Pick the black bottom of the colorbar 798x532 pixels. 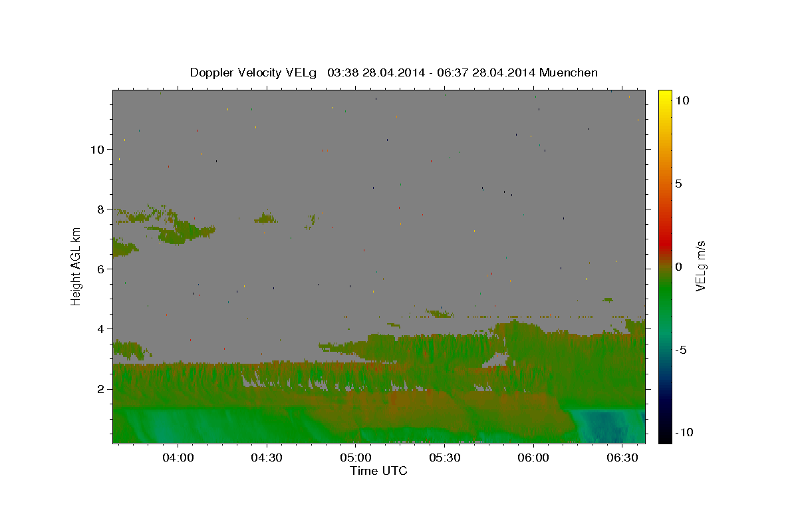(x=665, y=439)
